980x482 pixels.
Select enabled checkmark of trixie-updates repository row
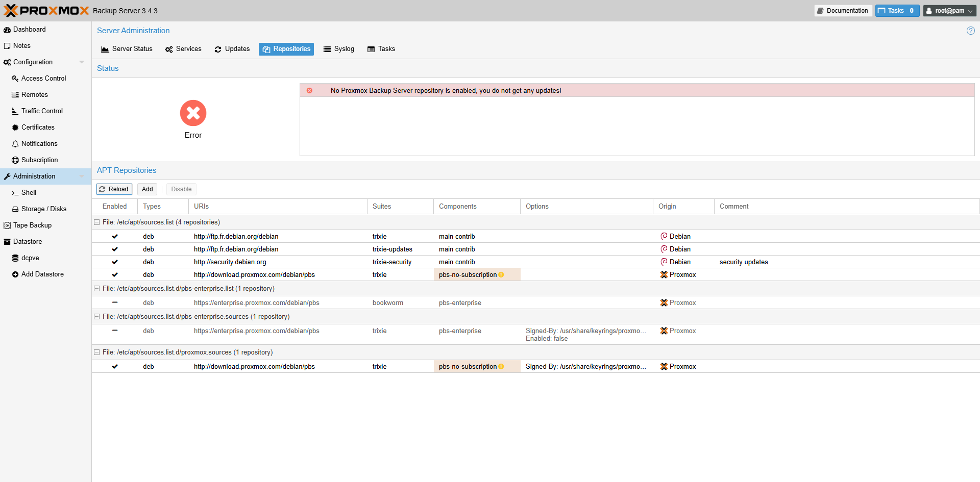115,249
